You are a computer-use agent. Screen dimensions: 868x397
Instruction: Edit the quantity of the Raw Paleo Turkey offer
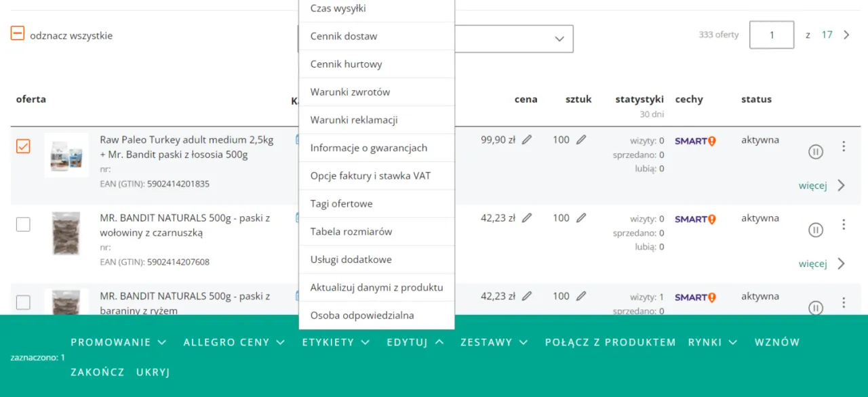pyautogui.click(x=581, y=140)
